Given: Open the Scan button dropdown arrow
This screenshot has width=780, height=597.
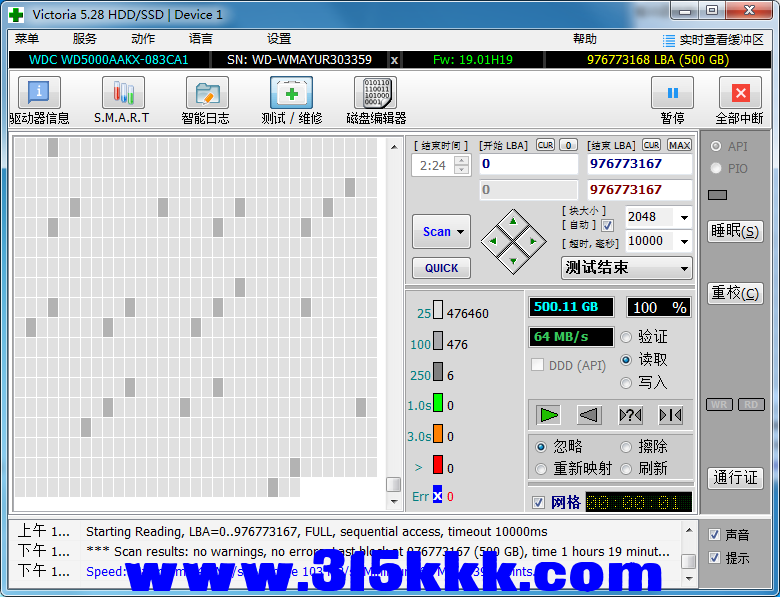Looking at the screenshot, I should [x=460, y=232].
